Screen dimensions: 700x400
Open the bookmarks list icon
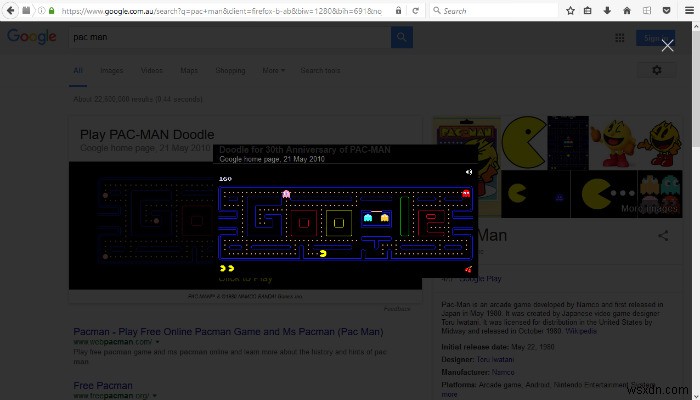pos(588,11)
